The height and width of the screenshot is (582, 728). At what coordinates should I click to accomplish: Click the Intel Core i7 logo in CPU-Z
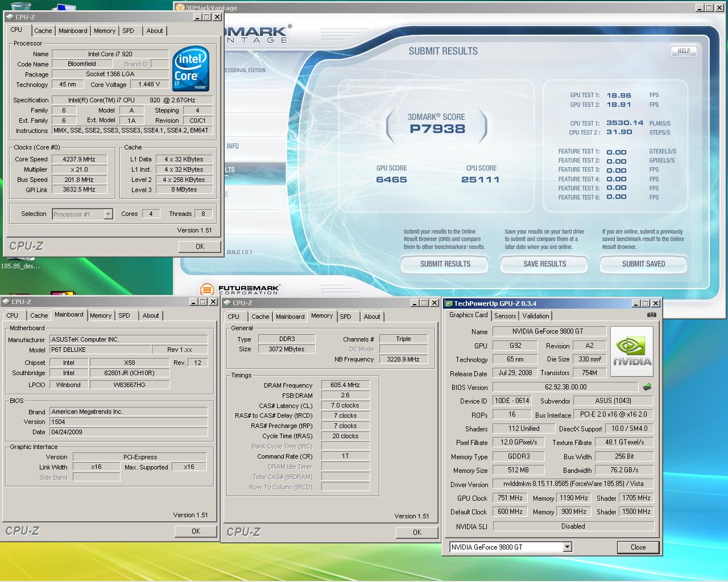click(x=191, y=69)
